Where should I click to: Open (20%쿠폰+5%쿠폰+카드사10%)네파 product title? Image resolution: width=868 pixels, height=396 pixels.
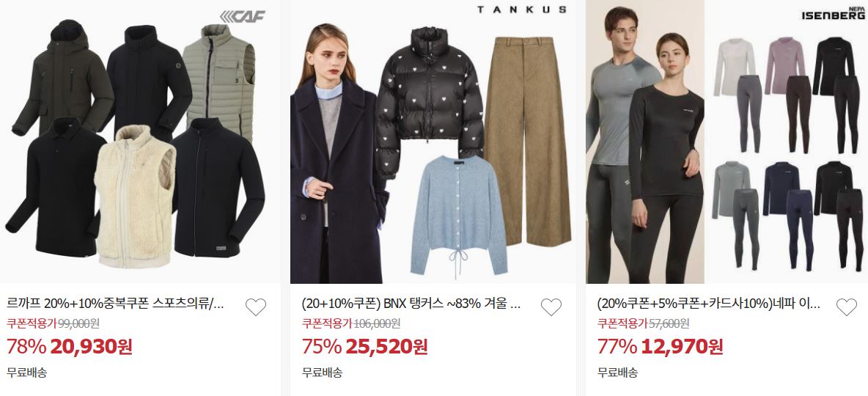pyautogui.click(x=709, y=304)
